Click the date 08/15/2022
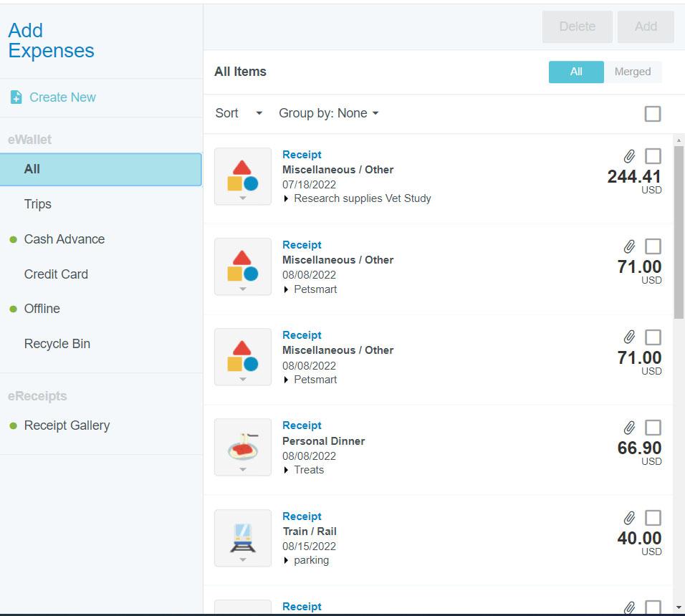 tap(309, 547)
